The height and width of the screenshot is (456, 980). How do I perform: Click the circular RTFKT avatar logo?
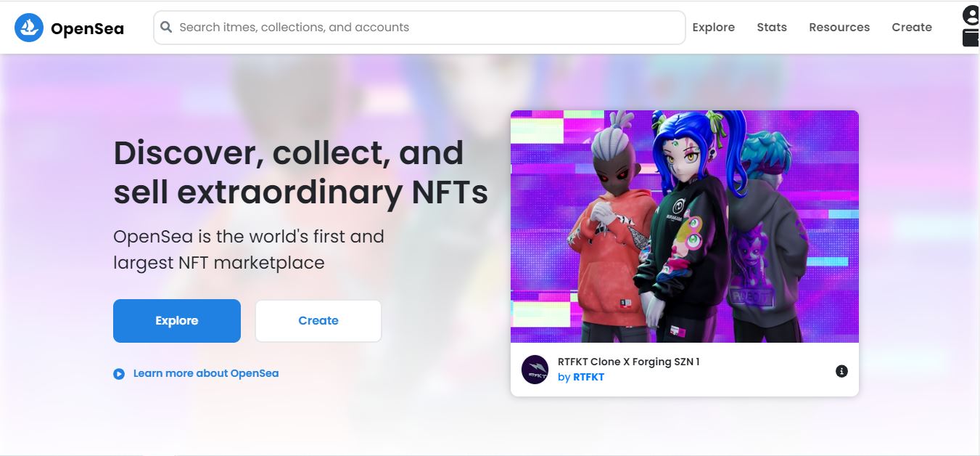tap(535, 369)
